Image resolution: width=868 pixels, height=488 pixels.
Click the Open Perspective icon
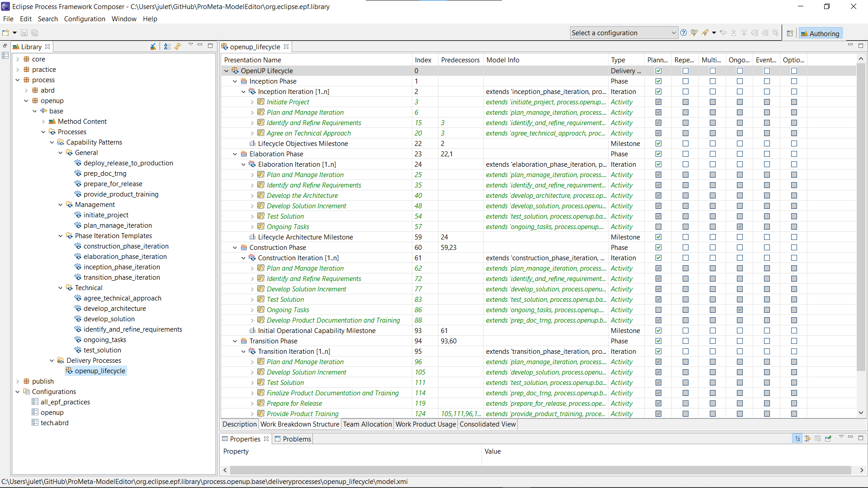pos(790,33)
